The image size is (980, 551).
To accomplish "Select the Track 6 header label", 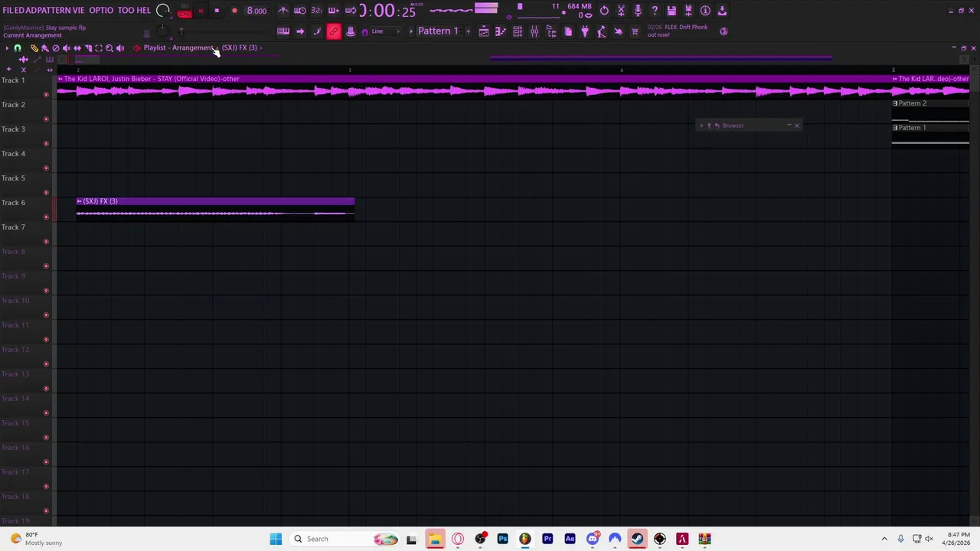I will tap(13, 203).
